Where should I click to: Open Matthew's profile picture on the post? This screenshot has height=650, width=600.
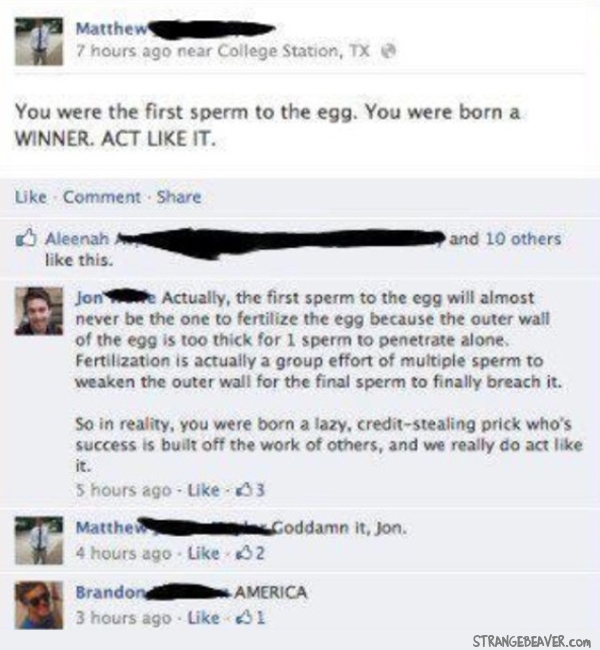click(x=39, y=41)
